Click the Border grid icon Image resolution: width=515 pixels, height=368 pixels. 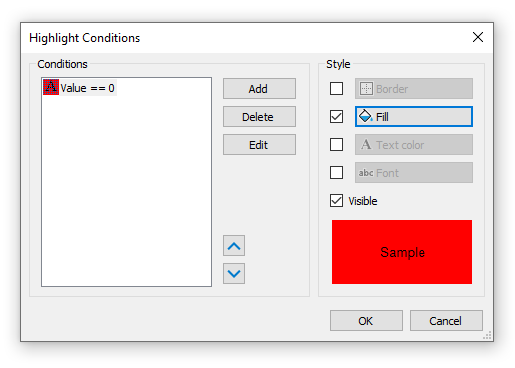(x=366, y=89)
